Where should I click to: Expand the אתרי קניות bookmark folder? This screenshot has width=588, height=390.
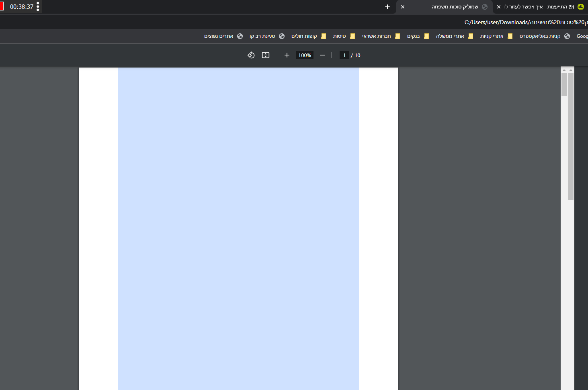pos(496,36)
